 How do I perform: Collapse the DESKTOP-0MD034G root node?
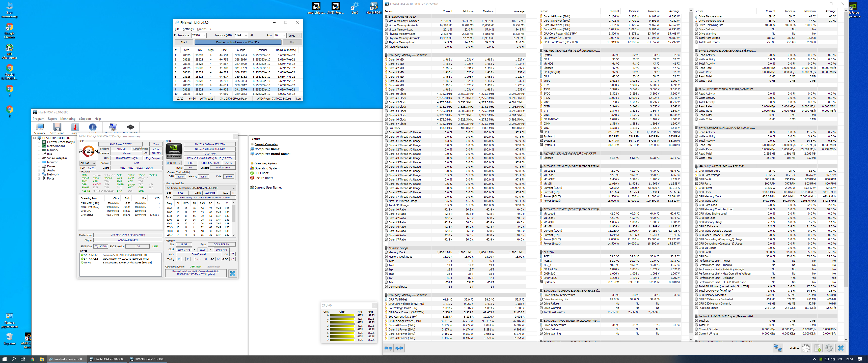pos(35,138)
